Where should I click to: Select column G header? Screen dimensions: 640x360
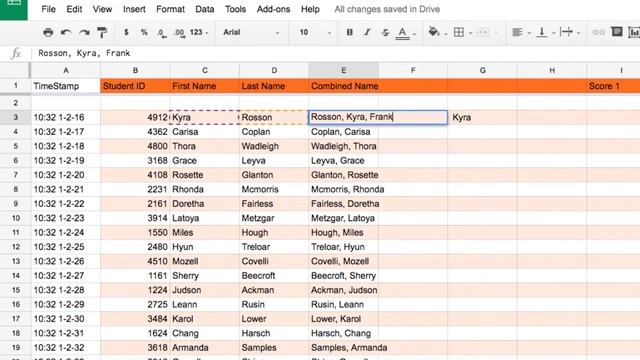pyautogui.click(x=482, y=70)
